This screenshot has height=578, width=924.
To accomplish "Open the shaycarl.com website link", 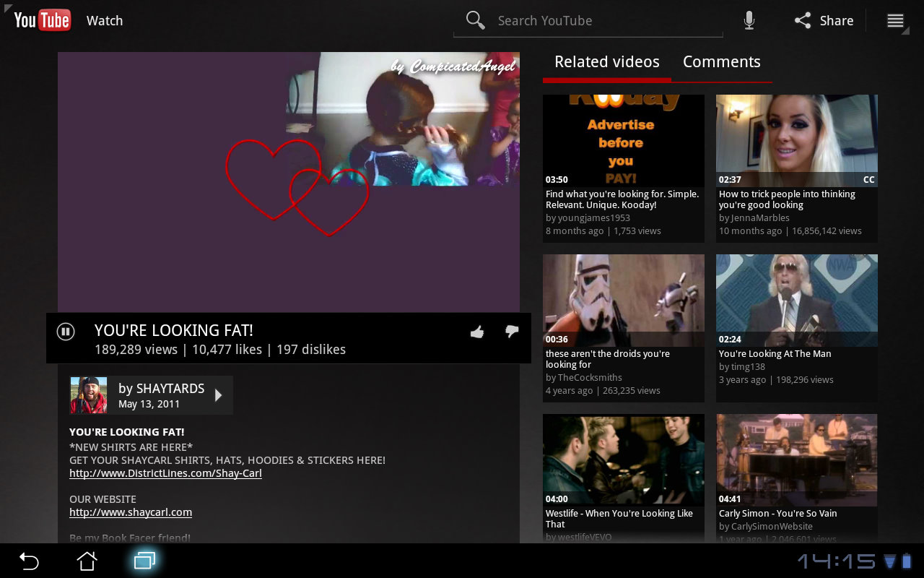I will pos(131,513).
